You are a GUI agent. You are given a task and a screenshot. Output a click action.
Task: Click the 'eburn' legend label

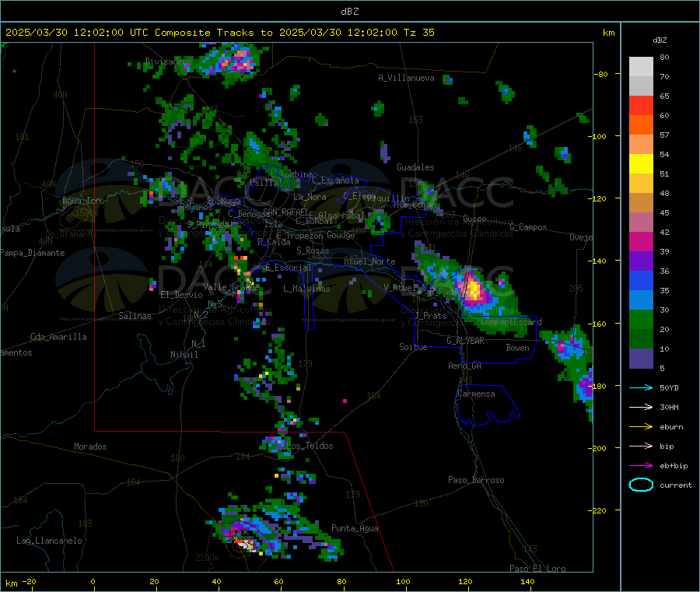tap(671, 427)
